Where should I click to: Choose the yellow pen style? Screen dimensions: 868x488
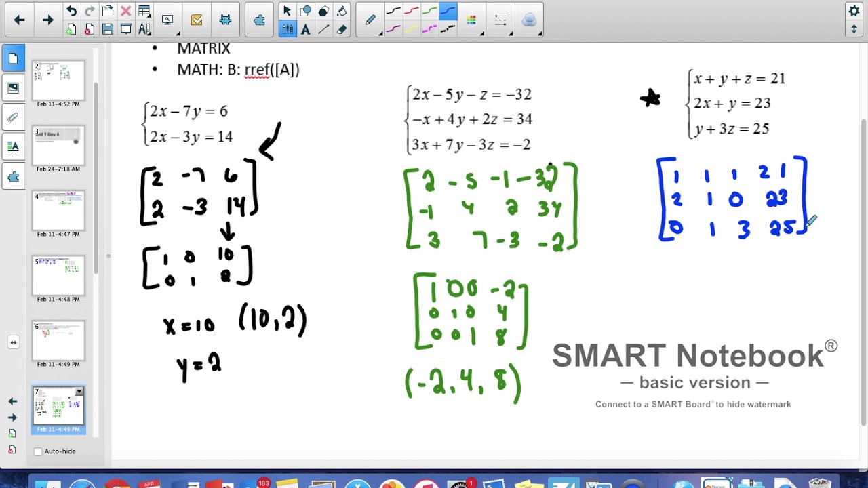coord(412,29)
